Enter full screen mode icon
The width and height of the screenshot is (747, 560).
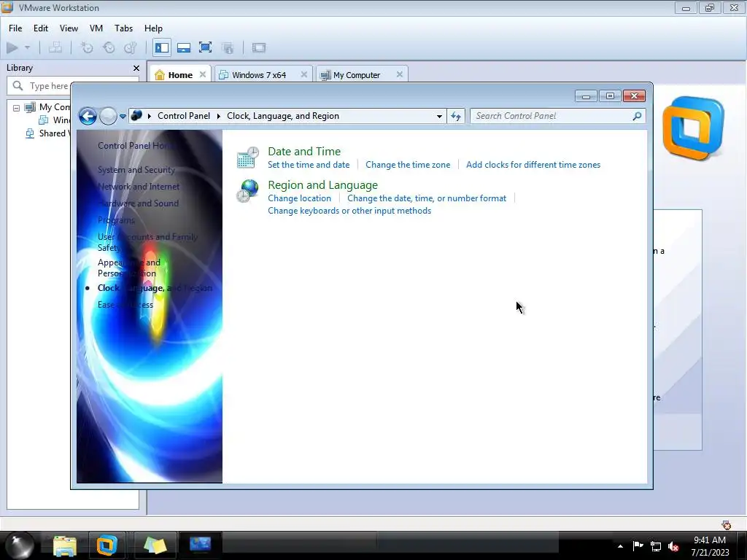click(x=205, y=47)
